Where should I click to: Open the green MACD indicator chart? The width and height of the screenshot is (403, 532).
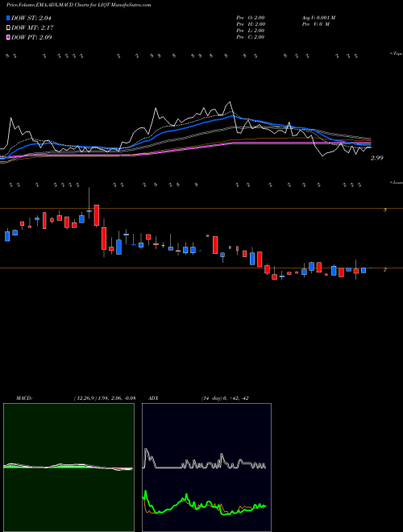click(x=69, y=468)
